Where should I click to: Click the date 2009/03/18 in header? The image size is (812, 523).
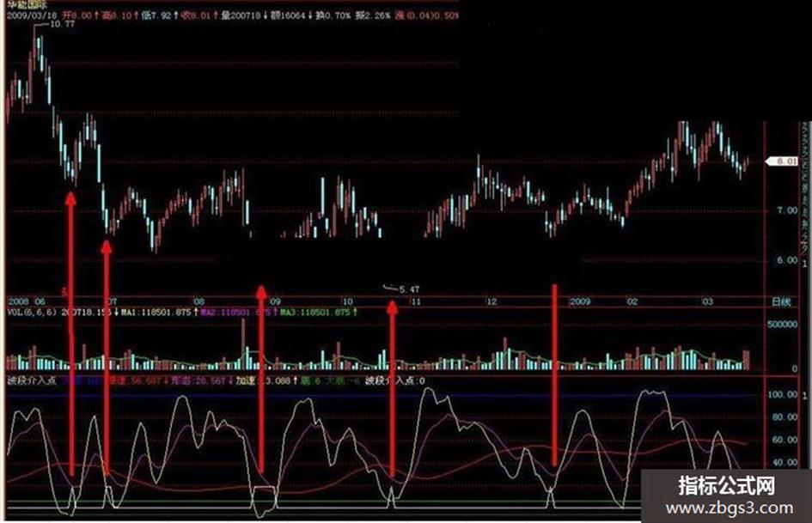(31, 15)
